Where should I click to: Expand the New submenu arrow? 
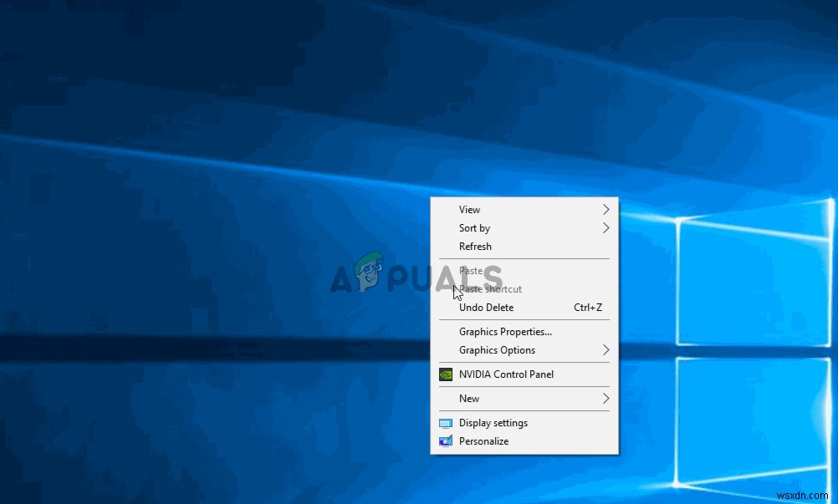pyautogui.click(x=606, y=399)
